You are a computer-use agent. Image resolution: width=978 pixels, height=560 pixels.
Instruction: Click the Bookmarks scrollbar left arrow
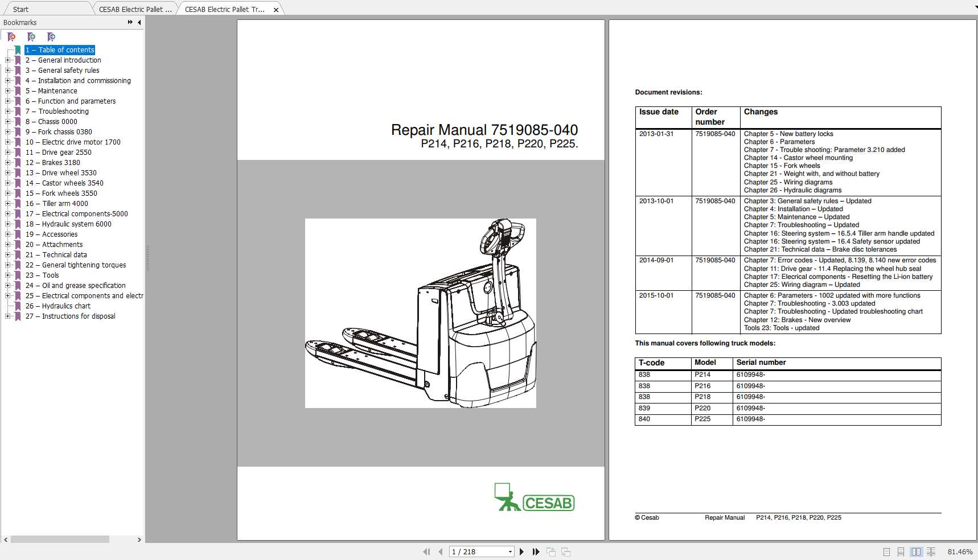click(x=6, y=540)
